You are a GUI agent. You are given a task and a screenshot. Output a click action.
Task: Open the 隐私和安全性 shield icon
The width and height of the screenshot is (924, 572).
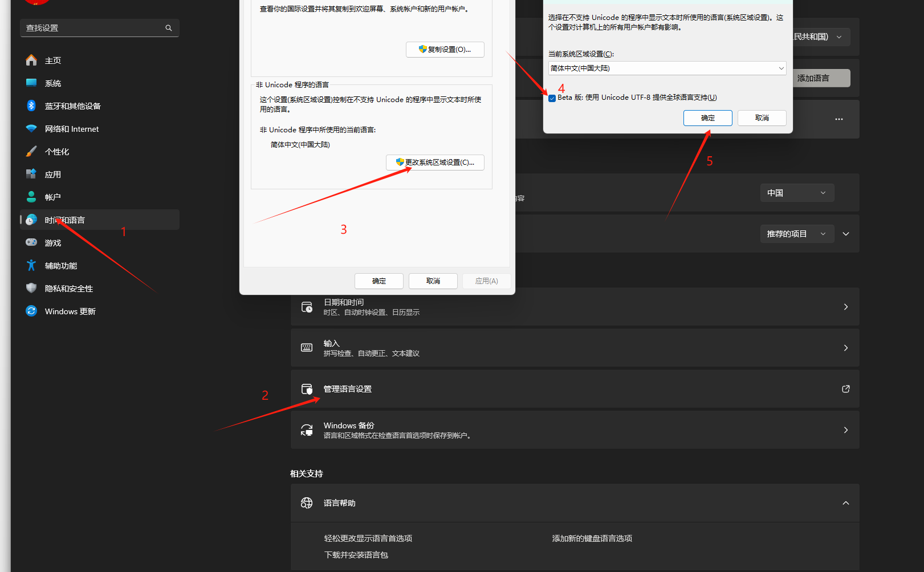(31, 288)
